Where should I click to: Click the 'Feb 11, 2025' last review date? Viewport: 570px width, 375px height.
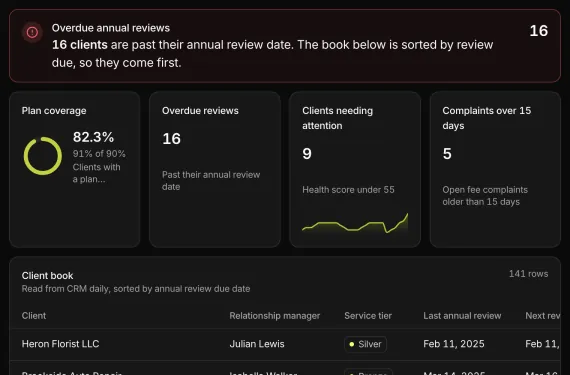tap(454, 344)
